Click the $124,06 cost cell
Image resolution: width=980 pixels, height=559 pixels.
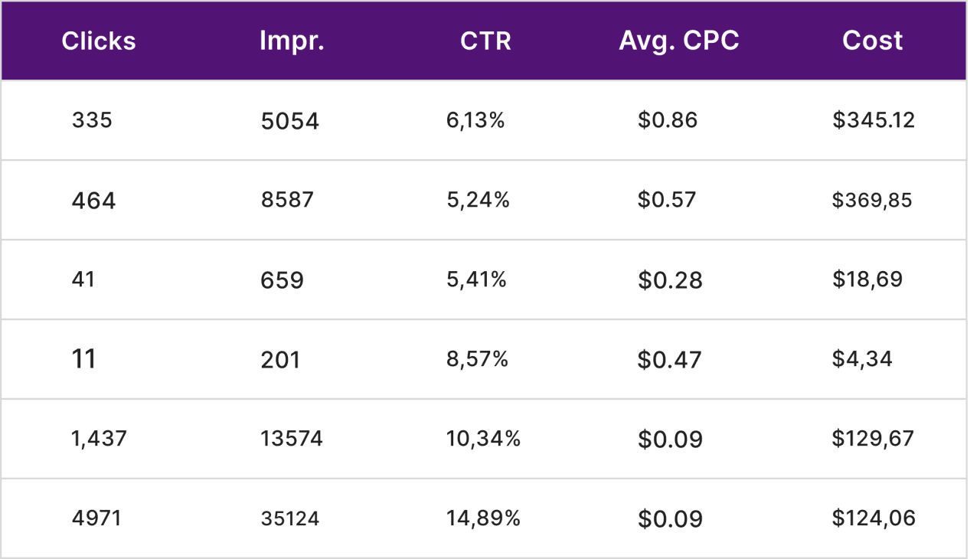tap(874, 518)
